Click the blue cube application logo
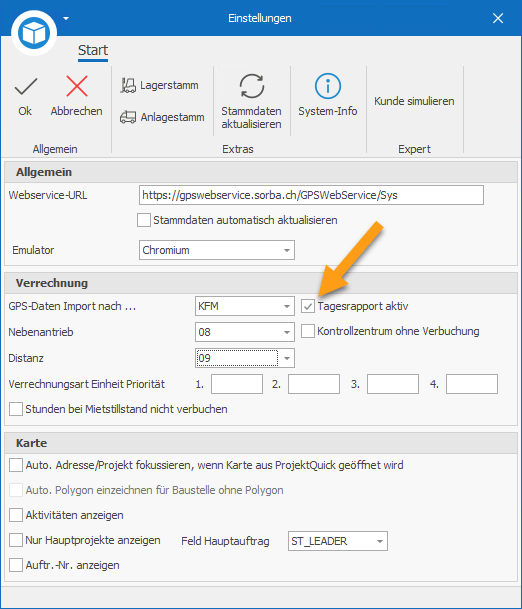Image resolution: width=522 pixels, height=609 pixels. pos(34,33)
